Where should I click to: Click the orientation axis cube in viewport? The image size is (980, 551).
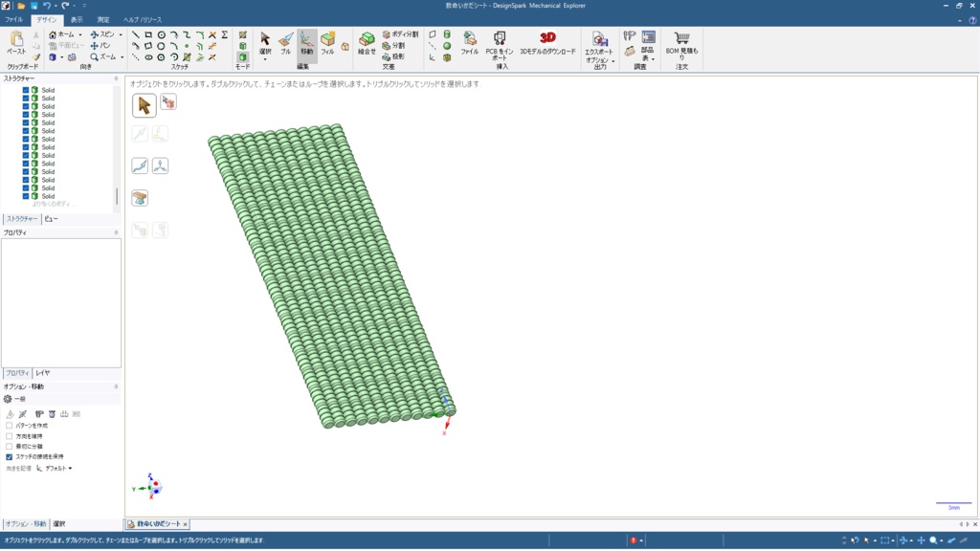pyautogui.click(x=154, y=487)
